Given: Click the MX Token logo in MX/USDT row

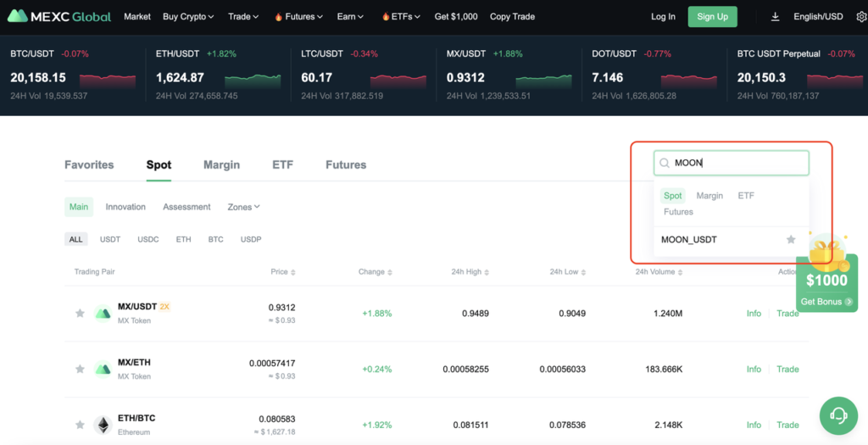Looking at the screenshot, I should point(103,314).
